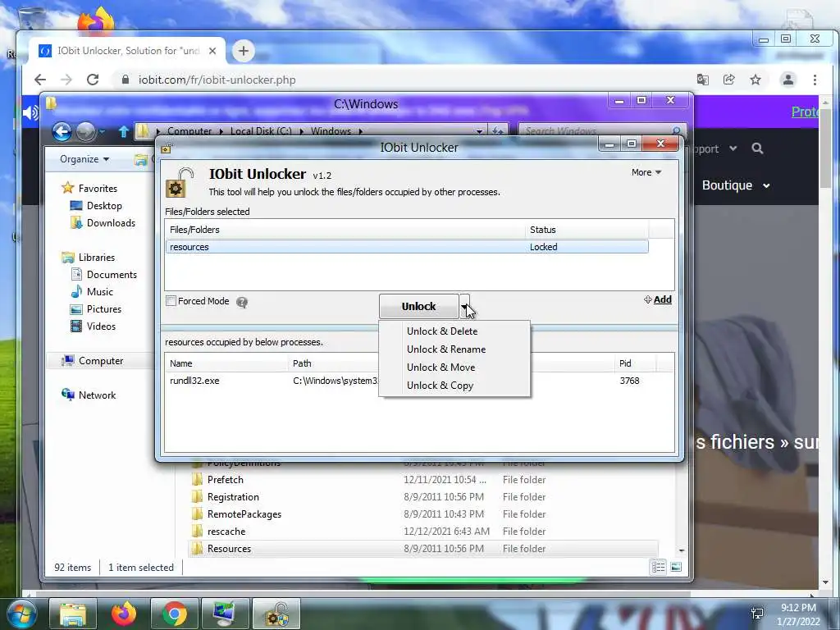This screenshot has width=840, height=630.
Task: Click Chrome share page icon
Action: [x=729, y=80]
